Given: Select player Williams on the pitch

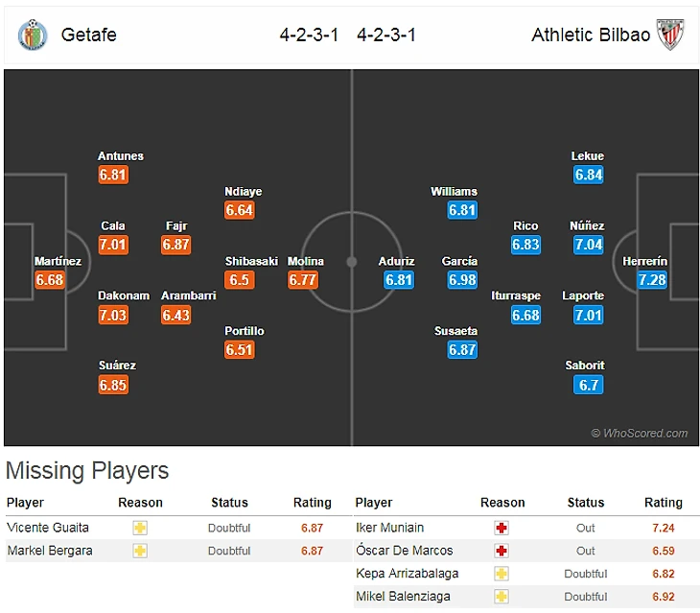Looking at the screenshot, I should (x=454, y=192).
